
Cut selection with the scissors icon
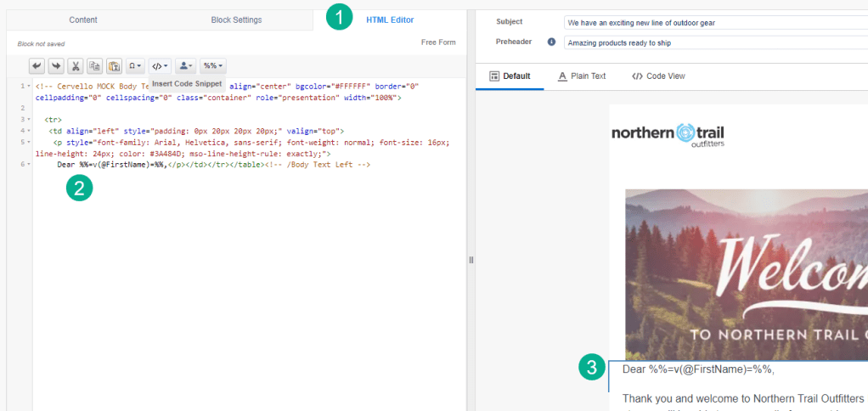tap(76, 65)
